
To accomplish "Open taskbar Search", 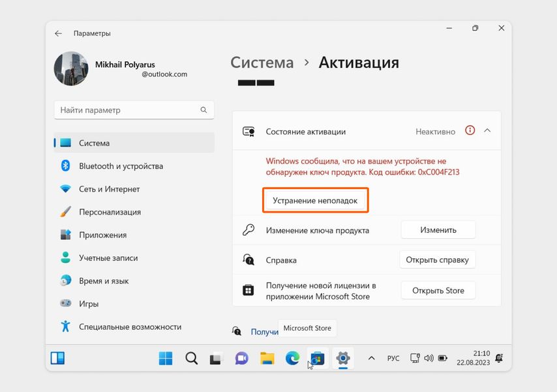I will pyautogui.click(x=192, y=358).
